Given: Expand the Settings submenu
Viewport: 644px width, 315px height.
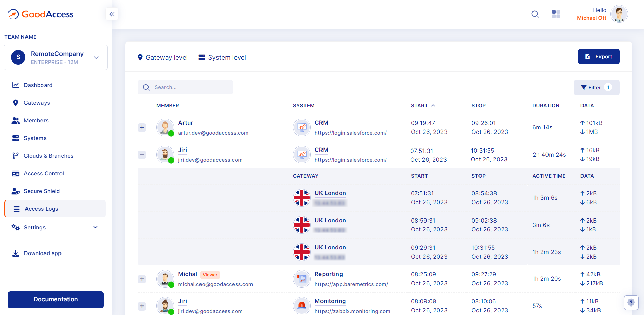Looking at the screenshot, I should (x=95, y=227).
